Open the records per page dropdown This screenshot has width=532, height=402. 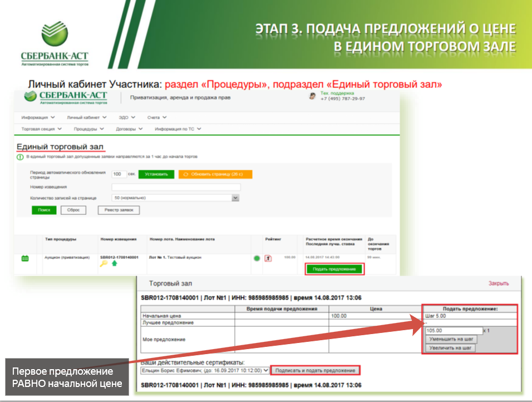175,198
